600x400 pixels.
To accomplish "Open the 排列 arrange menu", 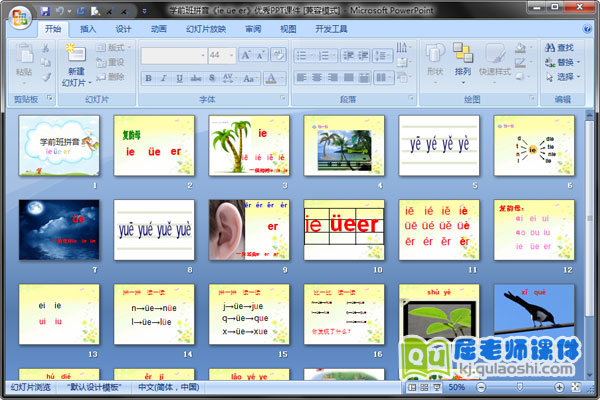I will point(463,61).
